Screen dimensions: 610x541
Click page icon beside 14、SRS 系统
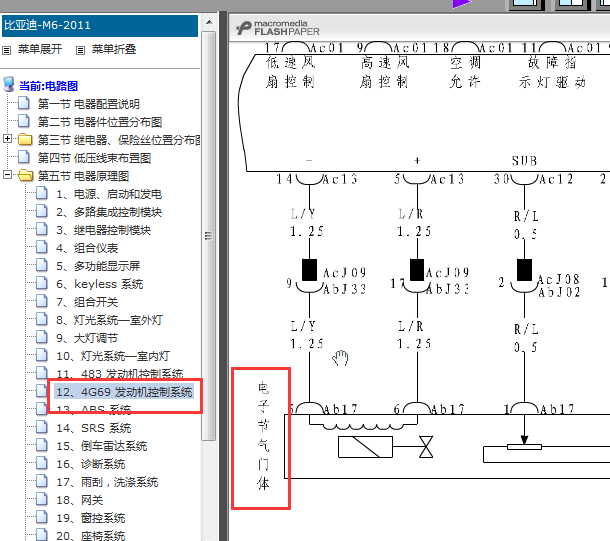[42, 427]
